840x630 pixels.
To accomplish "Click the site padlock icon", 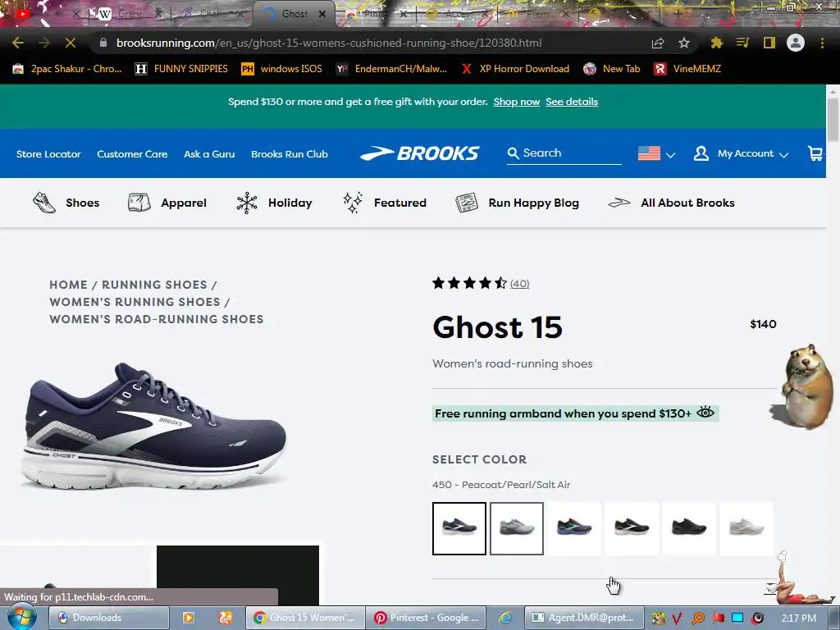I will [103, 43].
